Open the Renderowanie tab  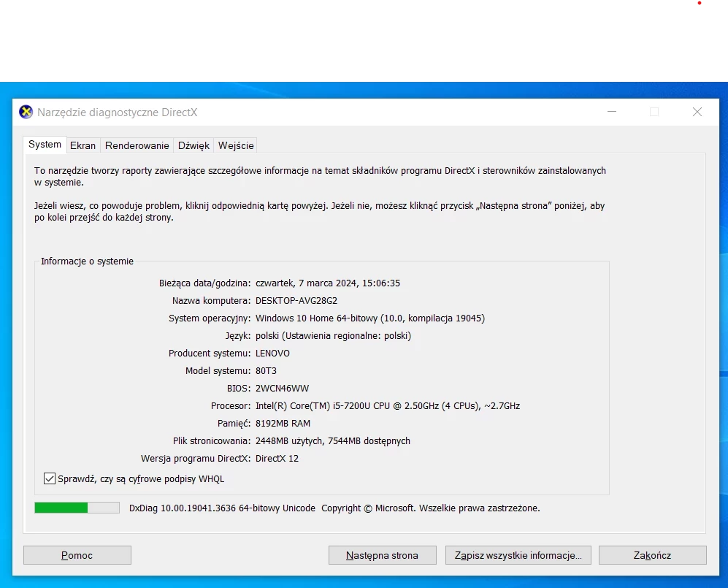coord(137,145)
